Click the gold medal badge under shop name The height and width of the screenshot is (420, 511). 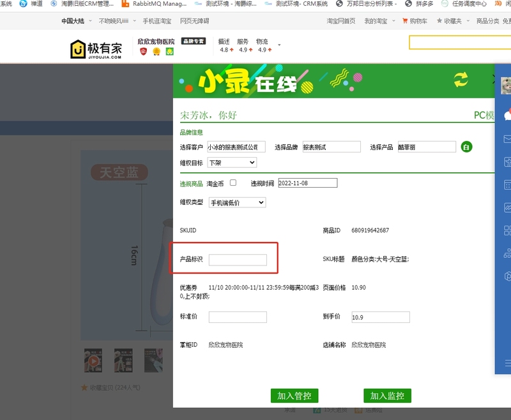(x=156, y=52)
